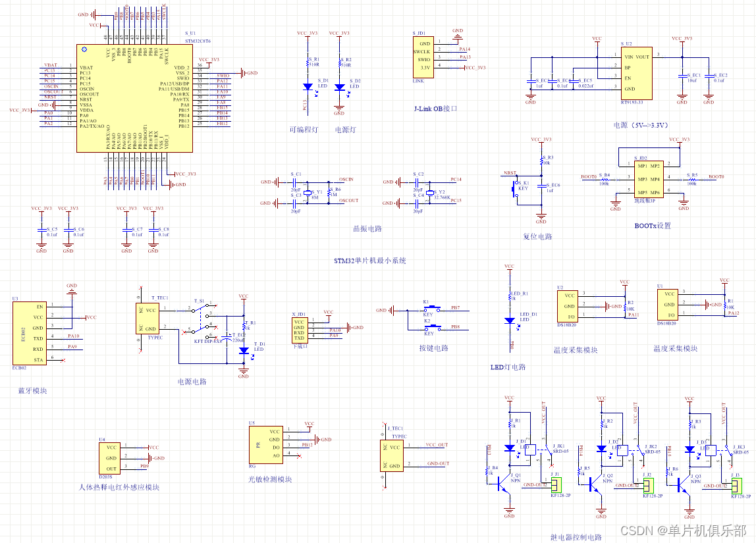This screenshot has height=543, width=756.
Task: Select the S_JD2 boot jumper block
Action: (649, 179)
